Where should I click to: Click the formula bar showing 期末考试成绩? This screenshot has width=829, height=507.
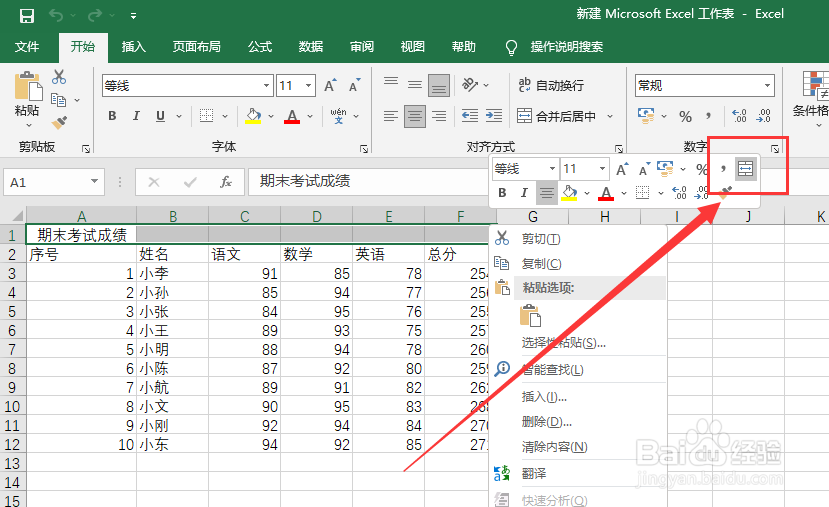click(369, 182)
